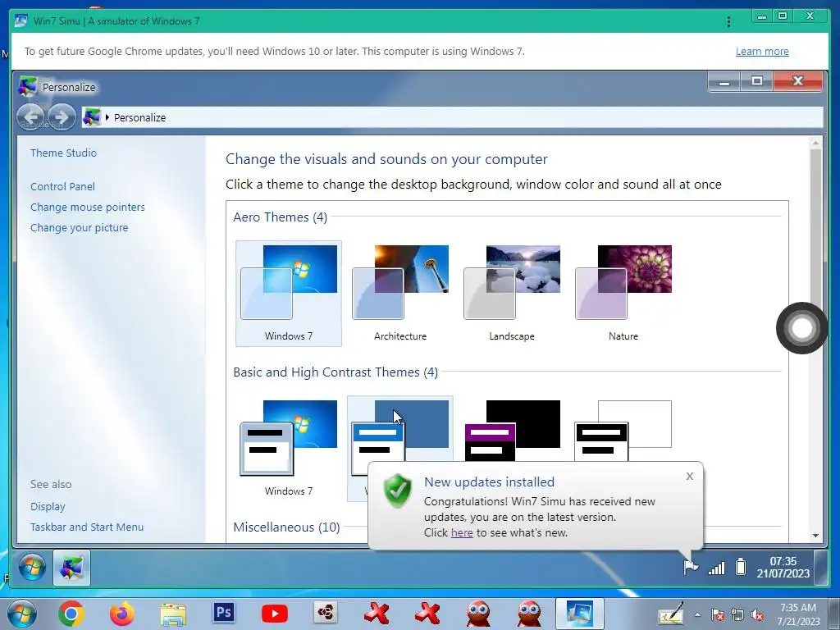This screenshot has height=630, width=840.
Task: Click the Forward arrow in Personalize window
Action: [61, 116]
